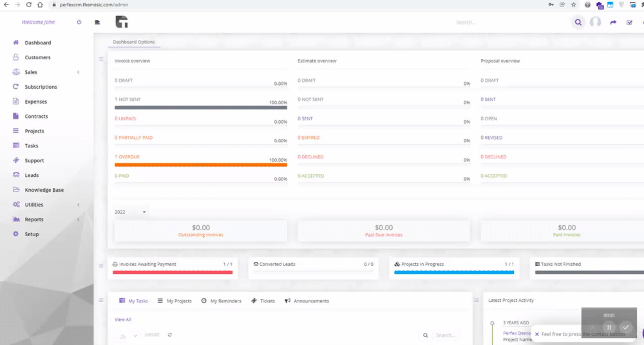Click the todo checkmark icon in header
Image resolution: width=644 pixels, height=345 pixels.
629,23
